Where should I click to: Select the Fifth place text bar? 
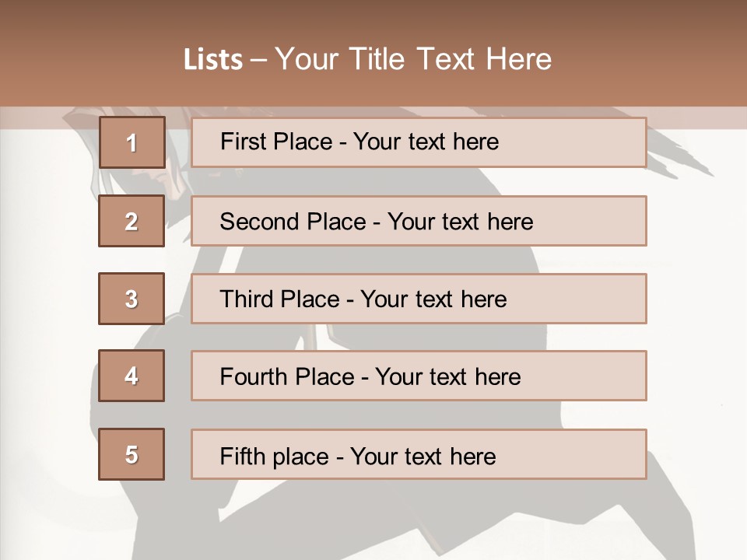coord(419,454)
